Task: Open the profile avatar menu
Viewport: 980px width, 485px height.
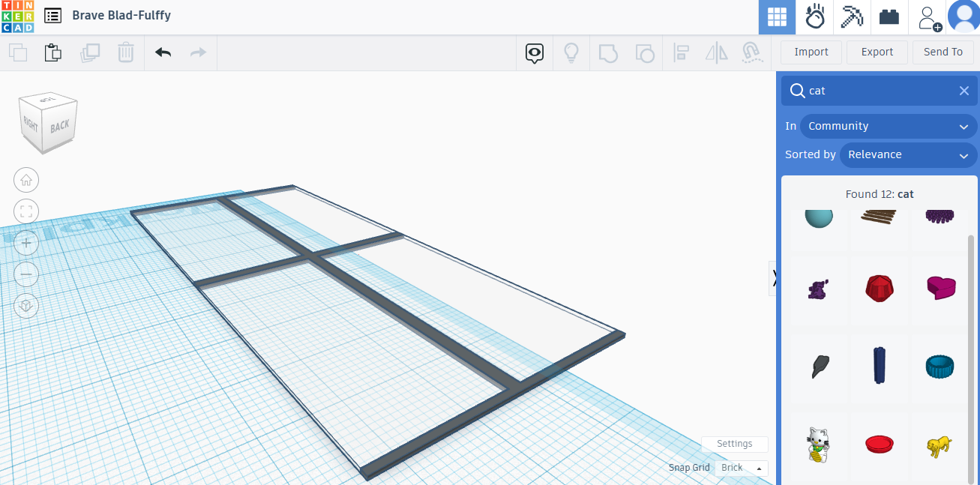Action: point(964,16)
